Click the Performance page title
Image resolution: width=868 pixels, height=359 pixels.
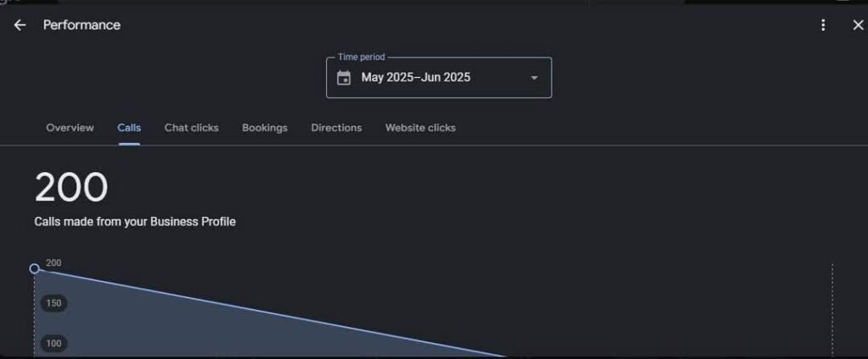tap(81, 25)
